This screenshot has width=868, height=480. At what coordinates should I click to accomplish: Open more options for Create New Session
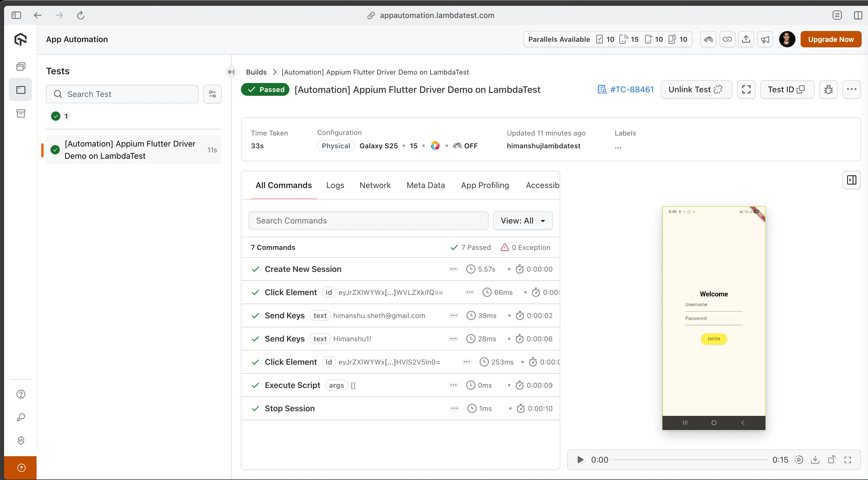click(453, 269)
